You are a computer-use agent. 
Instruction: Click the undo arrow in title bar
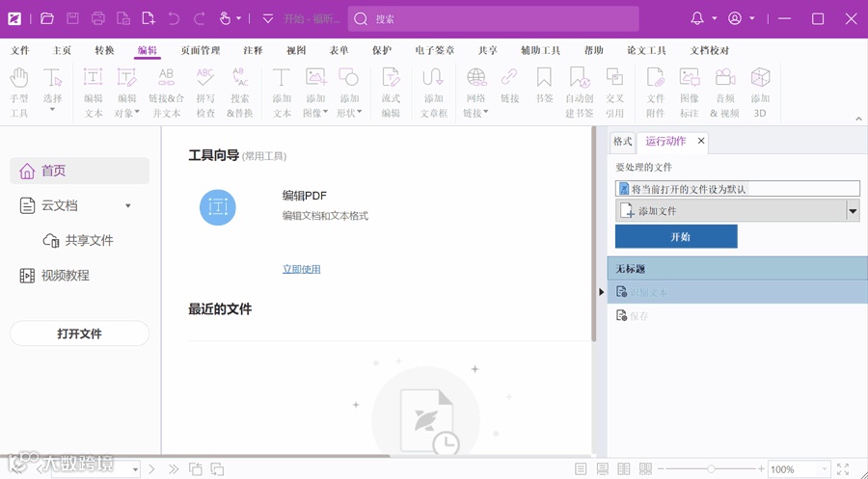click(174, 19)
